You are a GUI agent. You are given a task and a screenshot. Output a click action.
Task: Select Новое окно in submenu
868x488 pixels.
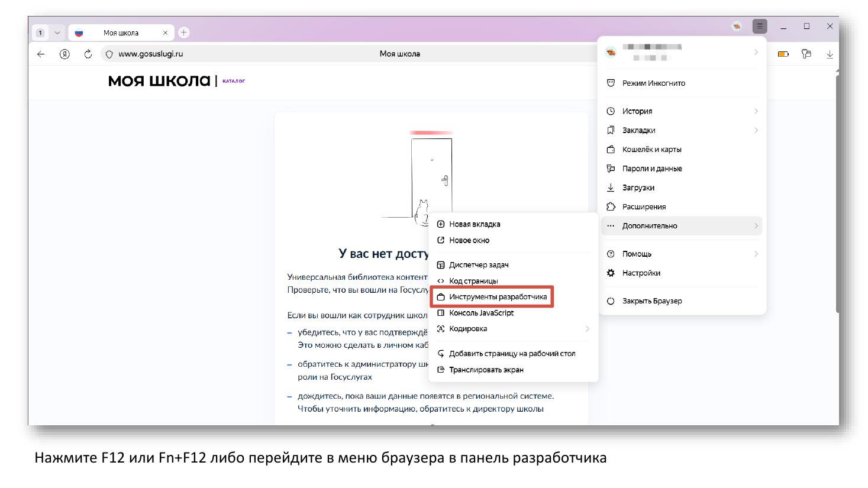coord(513,240)
